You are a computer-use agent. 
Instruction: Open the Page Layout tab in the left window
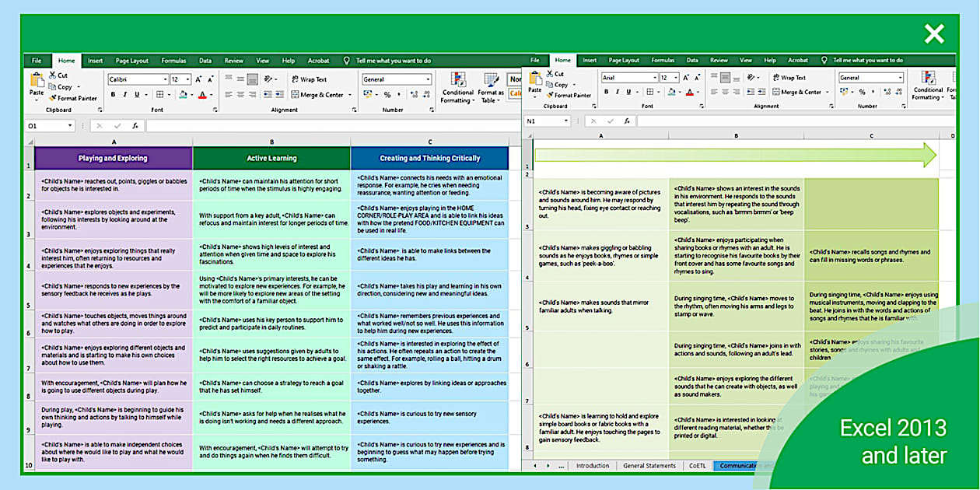click(x=131, y=61)
